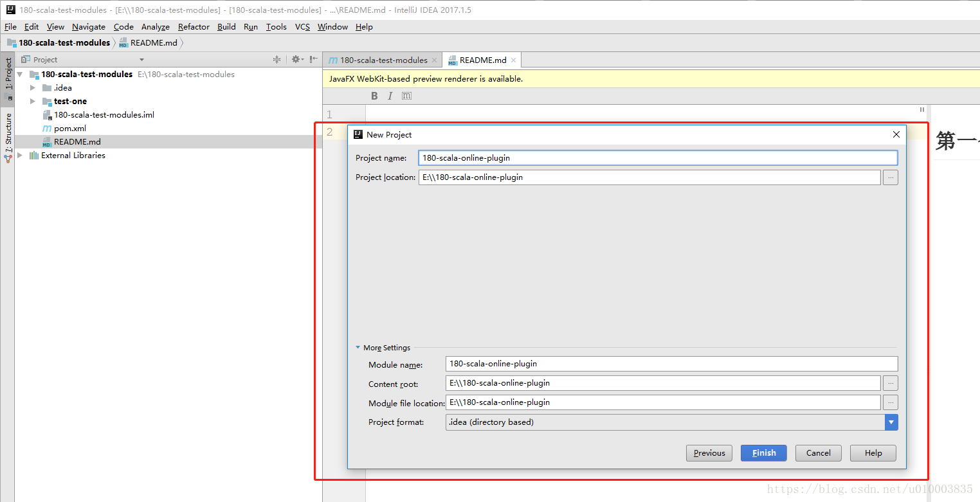
Task: Click 180-scala-test-modules breadcrumb in navigation bar
Action: pos(59,43)
